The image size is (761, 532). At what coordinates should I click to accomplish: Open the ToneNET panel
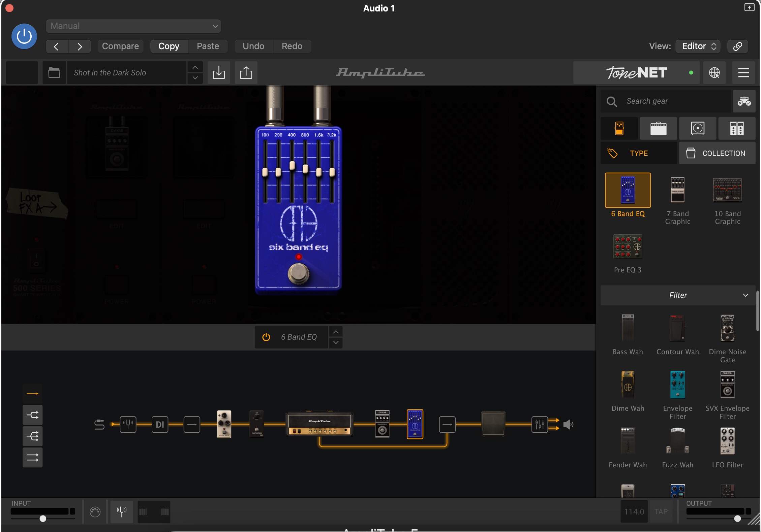click(x=636, y=72)
